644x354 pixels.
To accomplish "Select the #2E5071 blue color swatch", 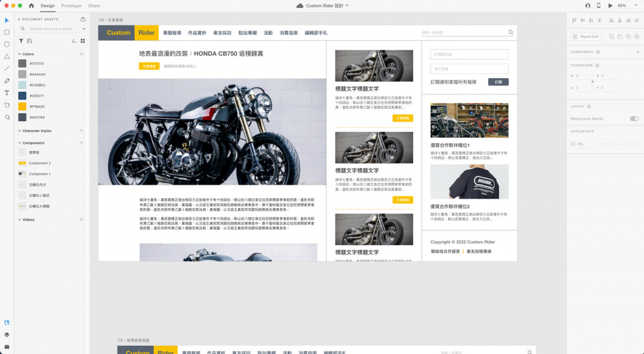I will [x=23, y=96].
